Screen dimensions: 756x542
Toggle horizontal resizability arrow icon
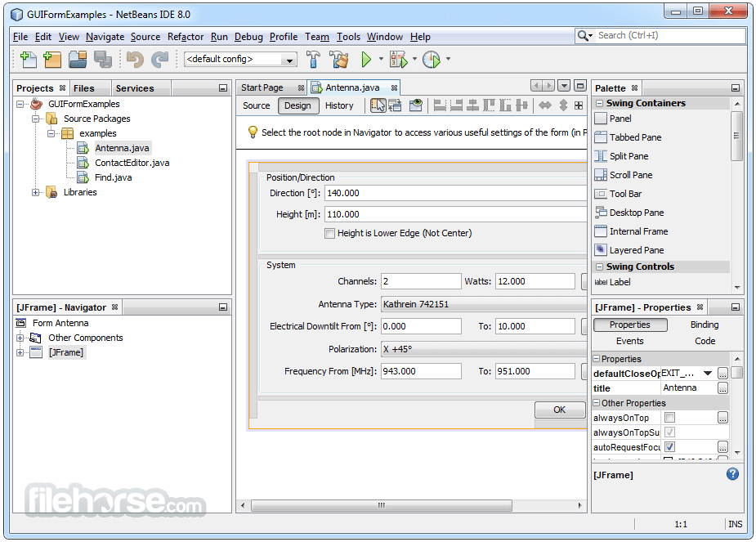(545, 105)
